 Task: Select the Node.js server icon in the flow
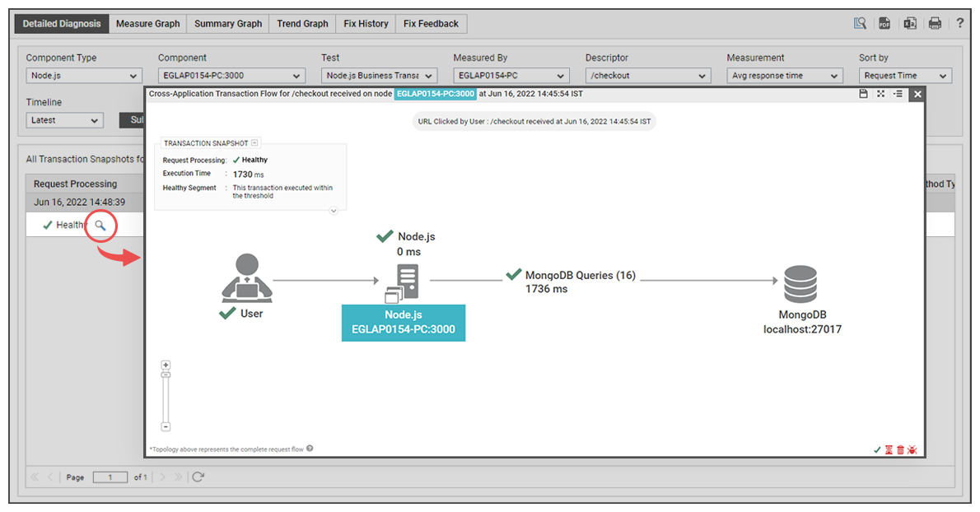(x=404, y=283)
